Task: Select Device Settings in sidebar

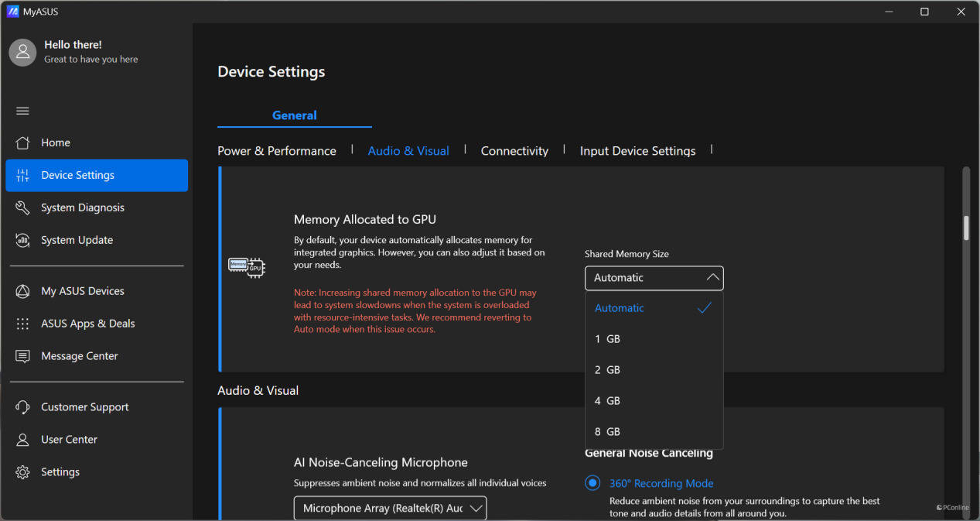Action: pos(97,175)
